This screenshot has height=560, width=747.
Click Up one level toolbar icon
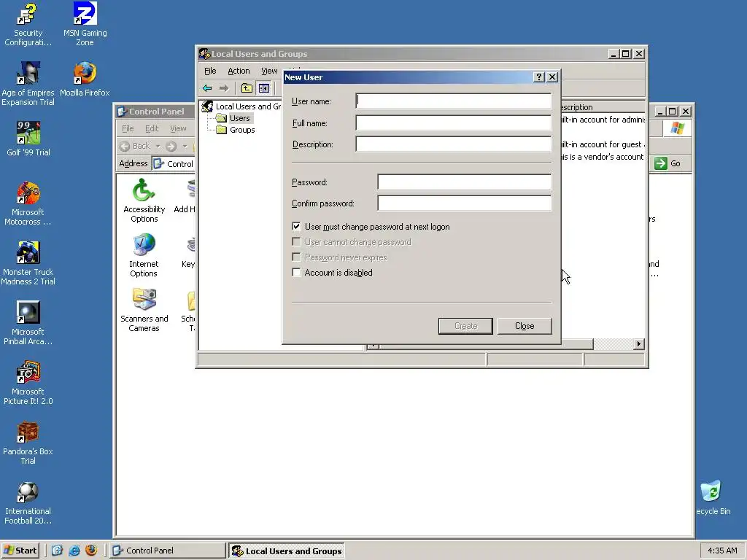click(x=247, y=88)
